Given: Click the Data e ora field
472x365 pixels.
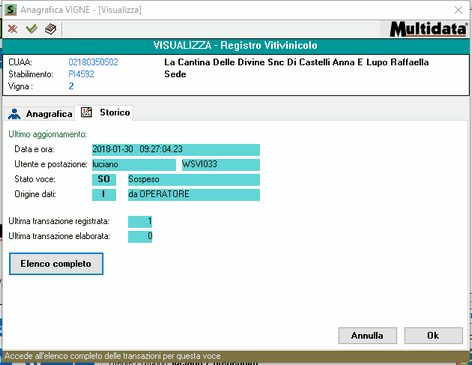Looking at the screenshot, I should 176,149.
